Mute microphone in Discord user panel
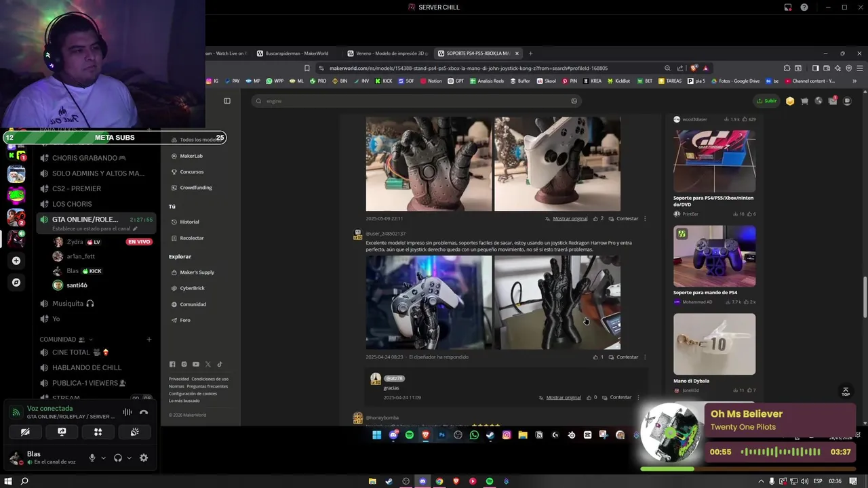This screenshot has width=868, height=488. tap(92, 458)
